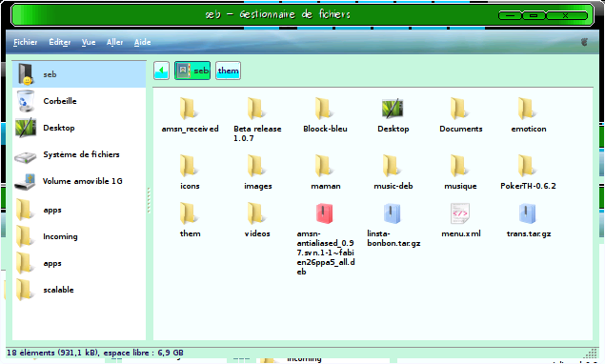605x364 pixels.
Task: Open the Aller menu
Action: pos(114,42)
